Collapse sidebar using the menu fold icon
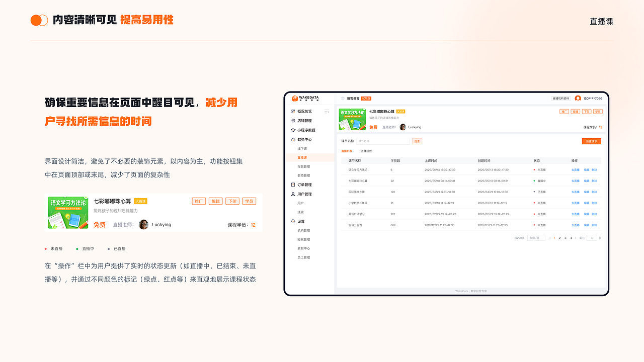 pos(327,111)
